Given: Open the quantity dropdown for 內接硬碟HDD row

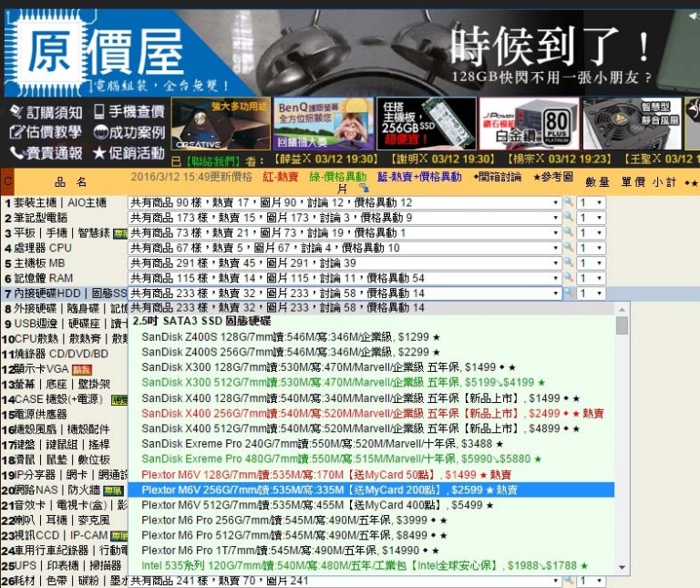Looking at the screenshot, I should coord(591,294).
